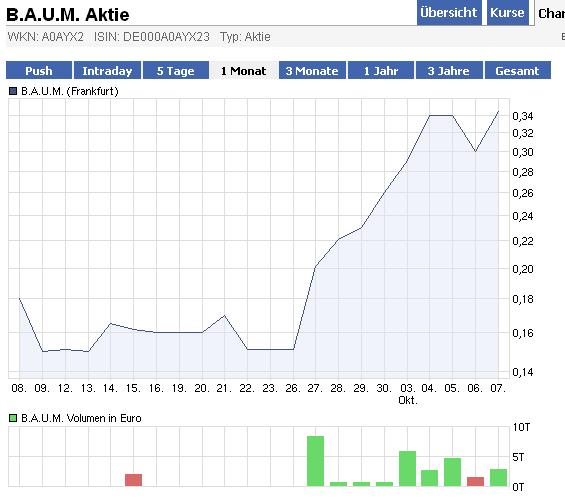Show the Gesamt chart range
565x501 pixels.
click(518, 70)
